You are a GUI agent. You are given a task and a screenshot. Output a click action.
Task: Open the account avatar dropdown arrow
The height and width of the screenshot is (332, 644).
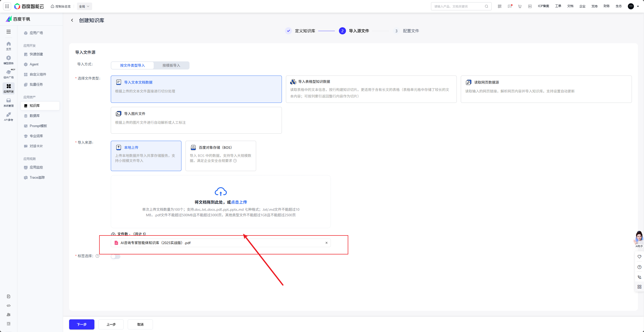pos(638,6)
